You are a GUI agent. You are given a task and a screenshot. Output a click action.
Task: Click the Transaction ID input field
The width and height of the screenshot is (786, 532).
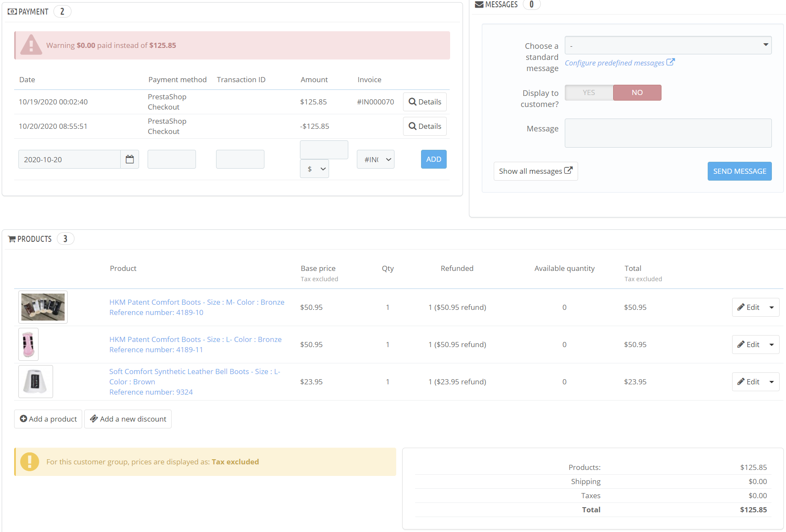pos(240,159)
